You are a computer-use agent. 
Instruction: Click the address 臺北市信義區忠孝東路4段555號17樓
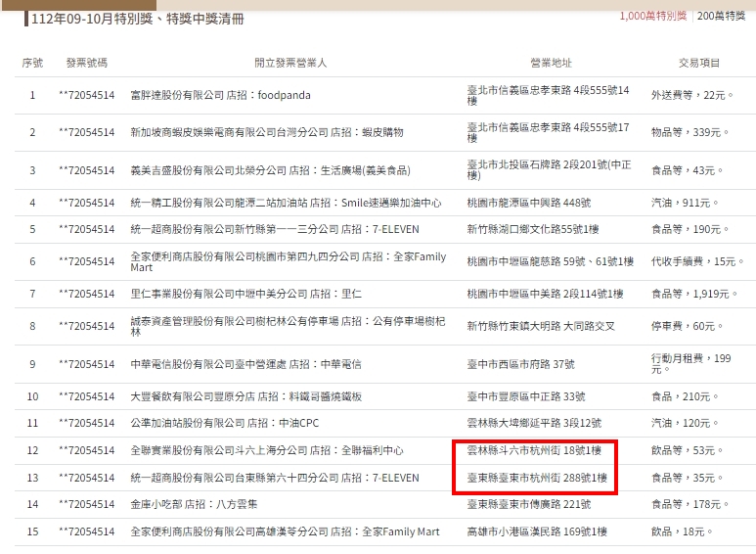(549, 132)
